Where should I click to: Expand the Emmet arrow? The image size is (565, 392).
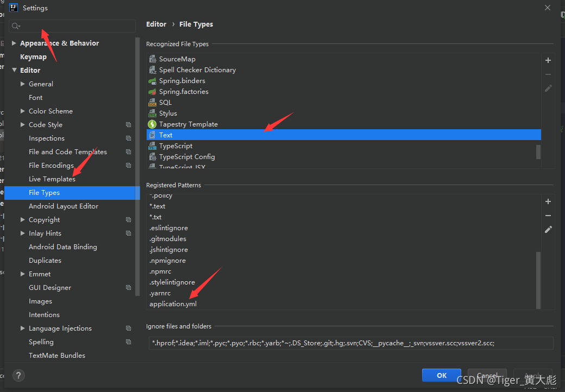pos(23,274)
